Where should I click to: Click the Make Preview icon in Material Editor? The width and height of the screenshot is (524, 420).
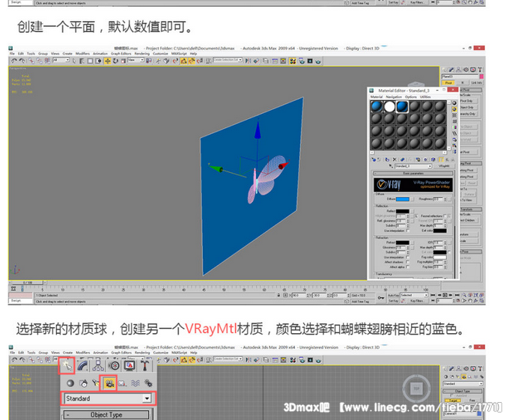click(454, 133)
